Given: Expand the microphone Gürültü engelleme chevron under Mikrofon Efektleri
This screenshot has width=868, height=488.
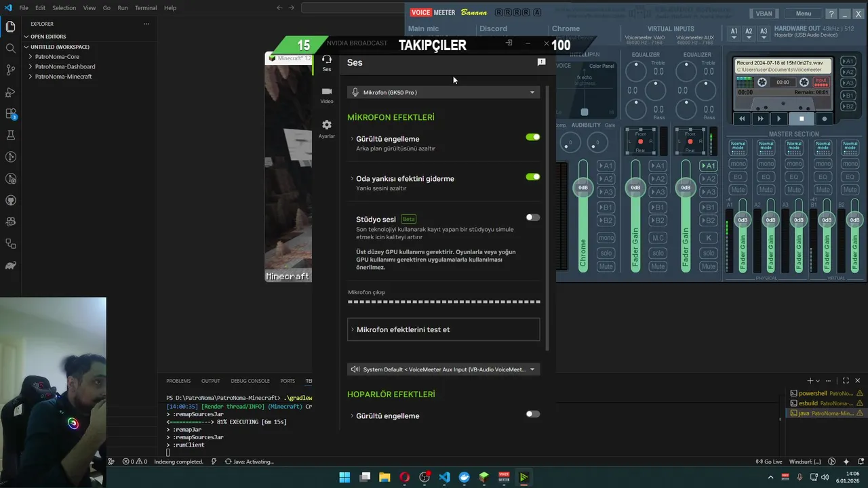Looking at the screenshot, I should click(x=352, y=139).
